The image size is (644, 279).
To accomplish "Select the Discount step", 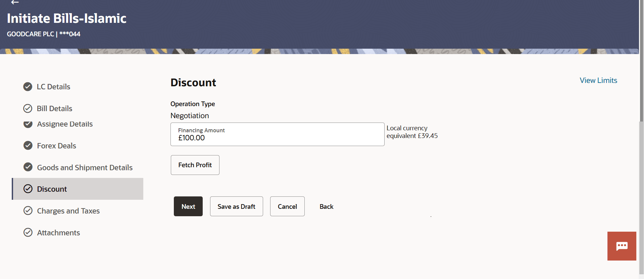I will click(x=78, y=189).
